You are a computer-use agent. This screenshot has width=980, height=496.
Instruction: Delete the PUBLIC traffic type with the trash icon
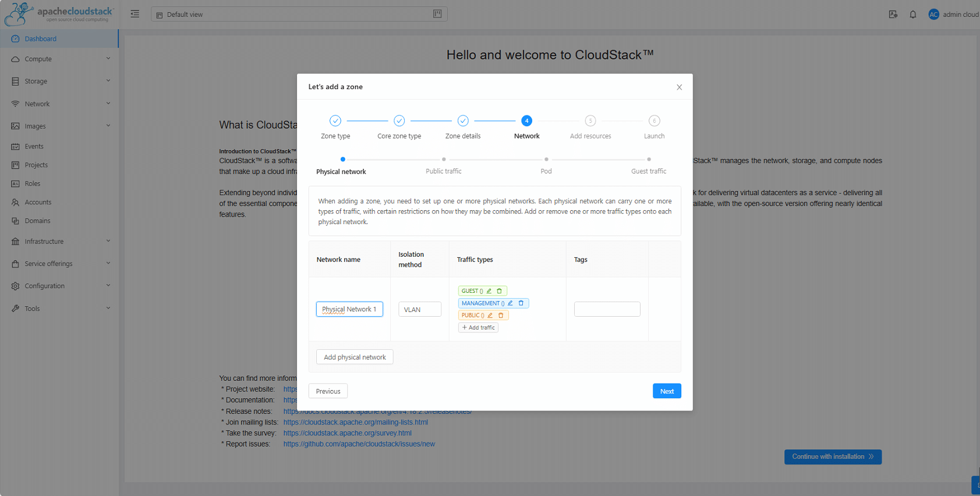tap(501, 316)
